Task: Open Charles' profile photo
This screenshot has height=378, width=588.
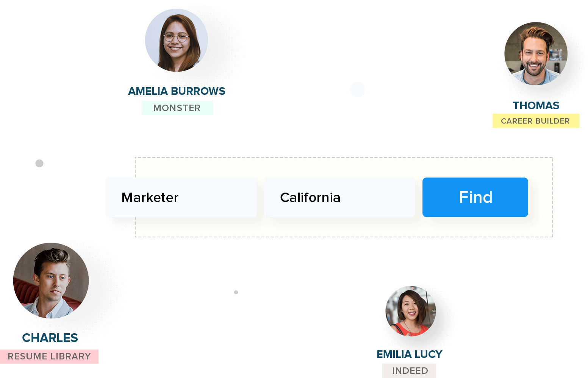Action: point(51,281)
